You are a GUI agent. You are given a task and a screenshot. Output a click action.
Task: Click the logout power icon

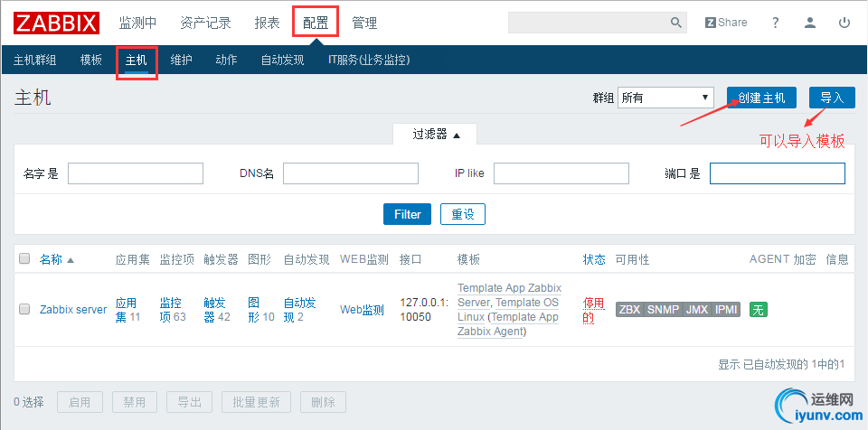[844, 23]
